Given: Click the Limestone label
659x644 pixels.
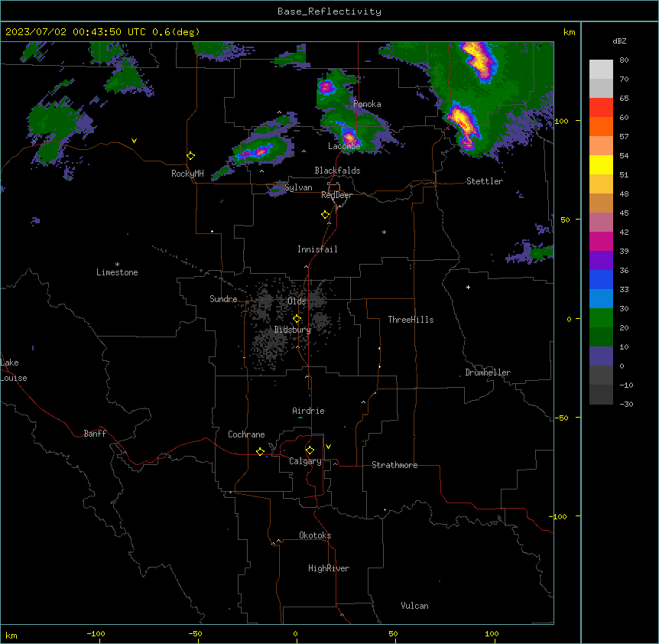Looking at the screenshot, I should [x=117, y=272].
